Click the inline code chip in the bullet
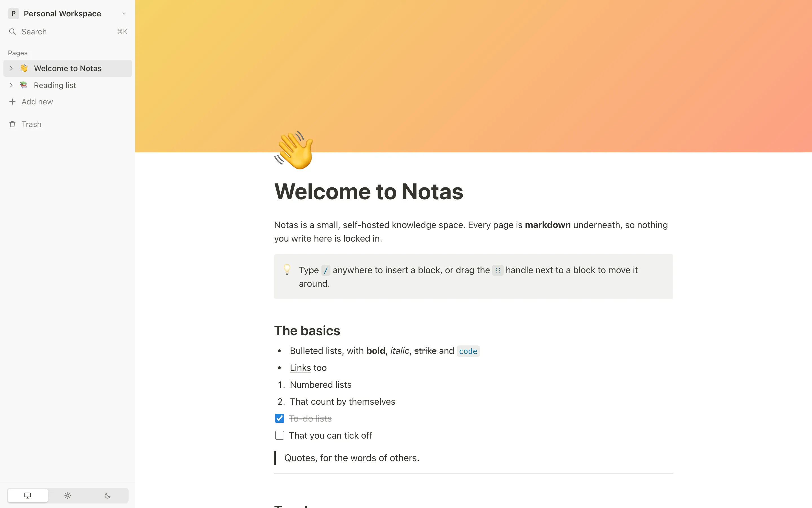Image resolution: width=812 pixels, height=508 pixels. [468, 351]
